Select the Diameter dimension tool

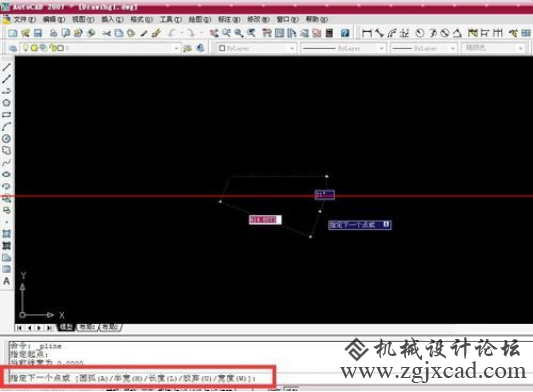pos(445,33)
